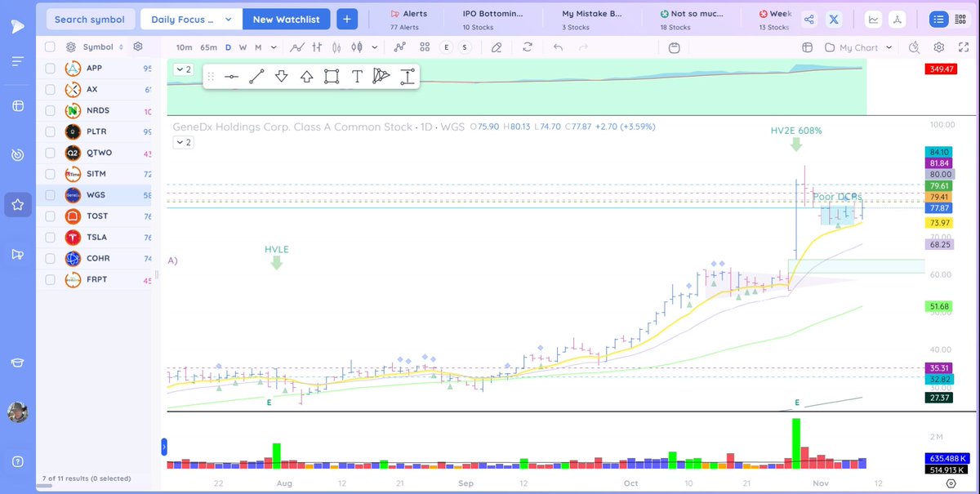Select the 65m timeframe
The image size is (980, 494).
(208, 47)
